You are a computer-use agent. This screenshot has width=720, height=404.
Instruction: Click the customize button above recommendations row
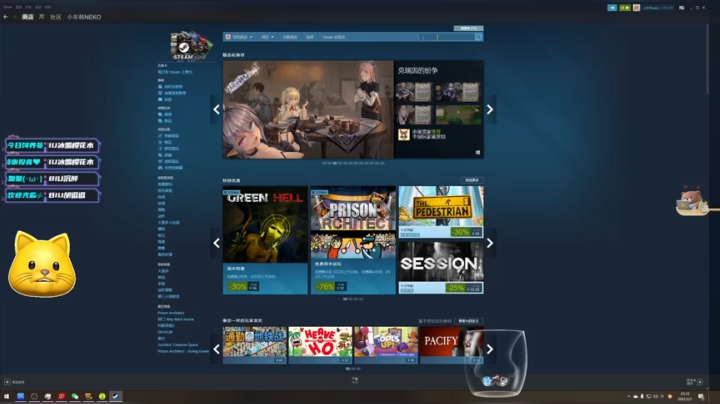coord(469,321)
